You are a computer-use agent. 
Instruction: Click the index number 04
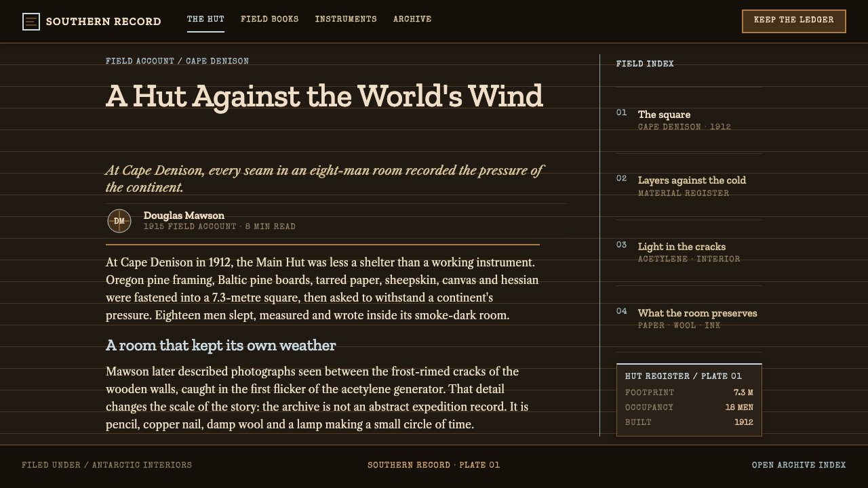(x=622, y=311)
